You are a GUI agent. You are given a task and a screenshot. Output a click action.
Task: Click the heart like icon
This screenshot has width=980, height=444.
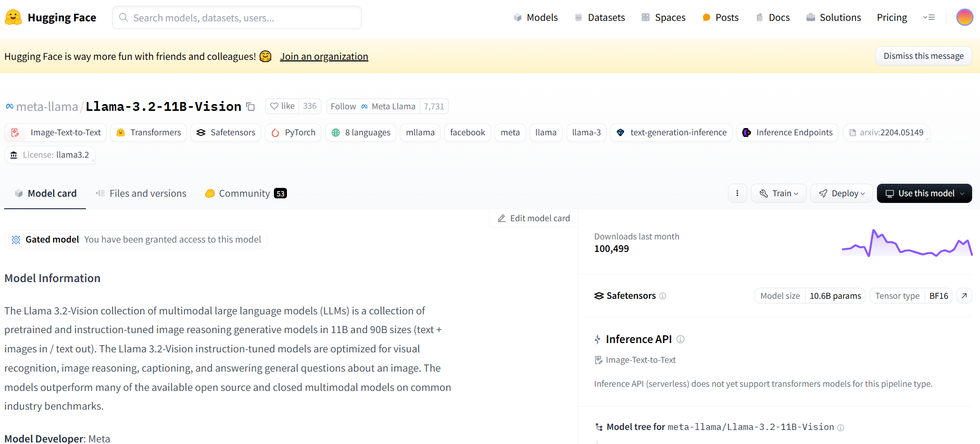tap(274, 106)
